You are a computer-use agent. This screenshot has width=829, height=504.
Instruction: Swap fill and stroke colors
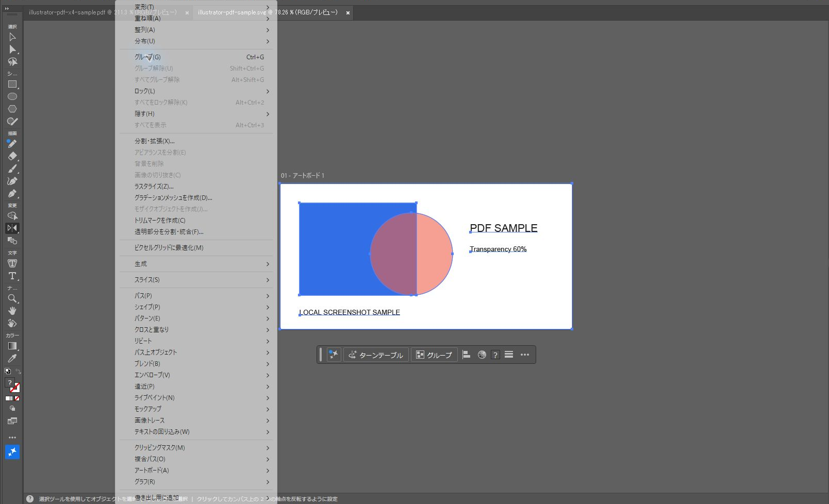click(x=18, y=371)
